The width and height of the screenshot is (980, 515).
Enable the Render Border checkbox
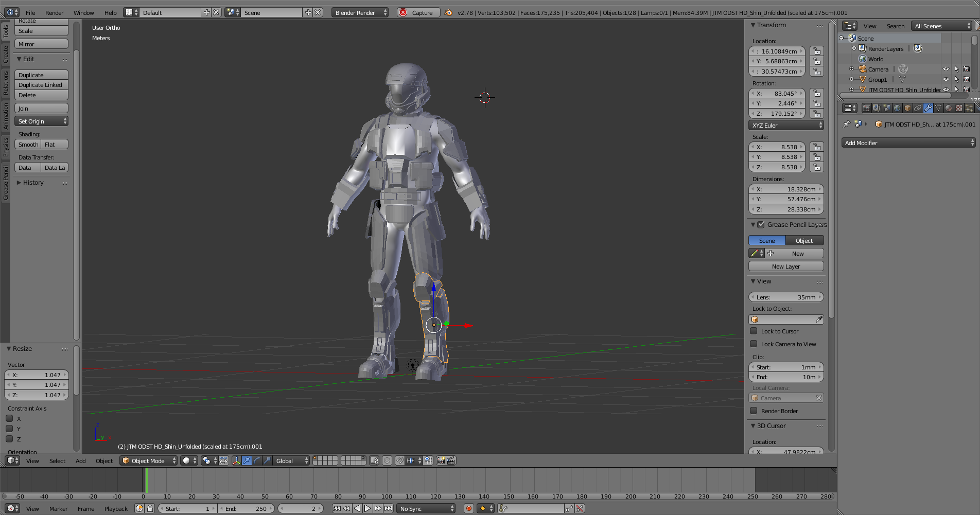754,411
